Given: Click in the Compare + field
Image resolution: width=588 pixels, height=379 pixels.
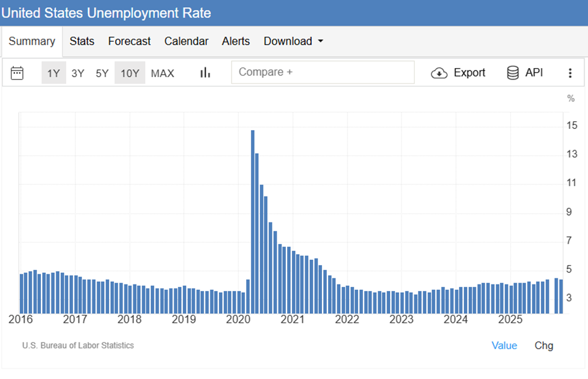Looking at the screenshot, I should tap(323, 72).
